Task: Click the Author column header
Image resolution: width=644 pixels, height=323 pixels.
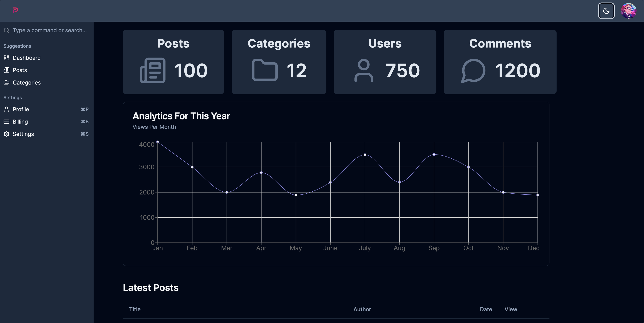Action: point(362,309)
